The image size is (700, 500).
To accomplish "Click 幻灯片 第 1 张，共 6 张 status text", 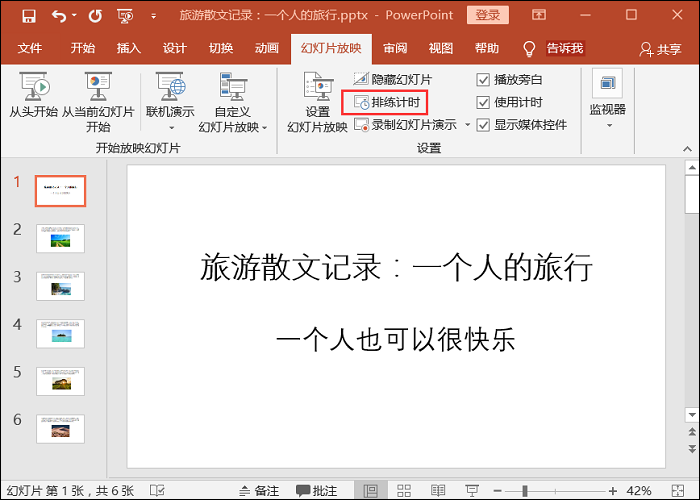I will coord(70,491).
